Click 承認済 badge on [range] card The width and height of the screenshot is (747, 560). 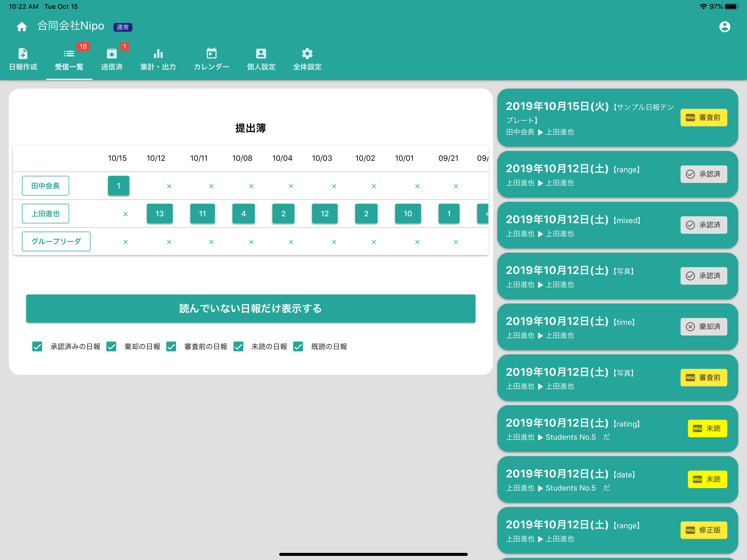pos(704,174)
